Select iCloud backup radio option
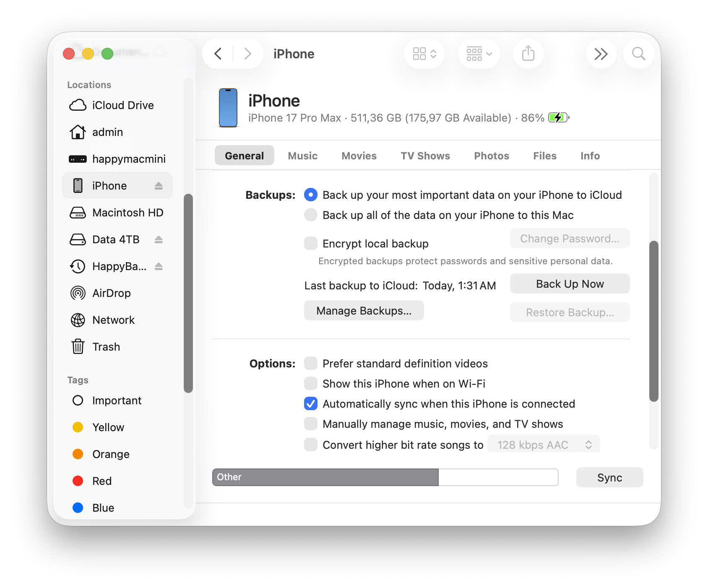708x588 pixels. 311,195
